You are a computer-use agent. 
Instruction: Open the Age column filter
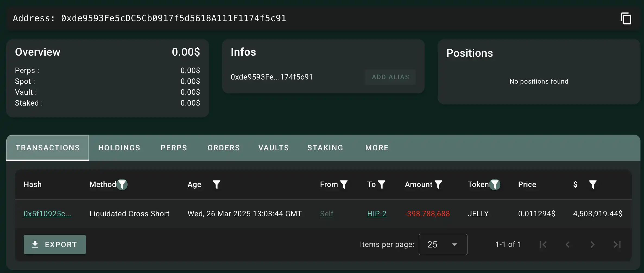216,185
